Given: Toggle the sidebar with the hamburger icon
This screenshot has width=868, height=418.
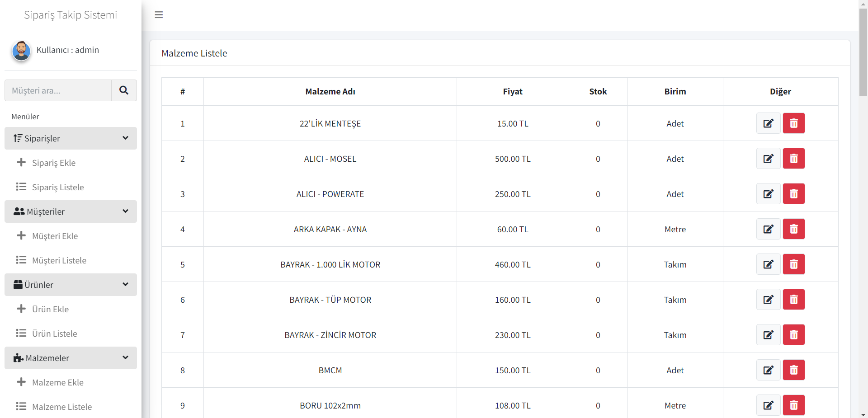Looking at the screenshot, I should (159, 15).
